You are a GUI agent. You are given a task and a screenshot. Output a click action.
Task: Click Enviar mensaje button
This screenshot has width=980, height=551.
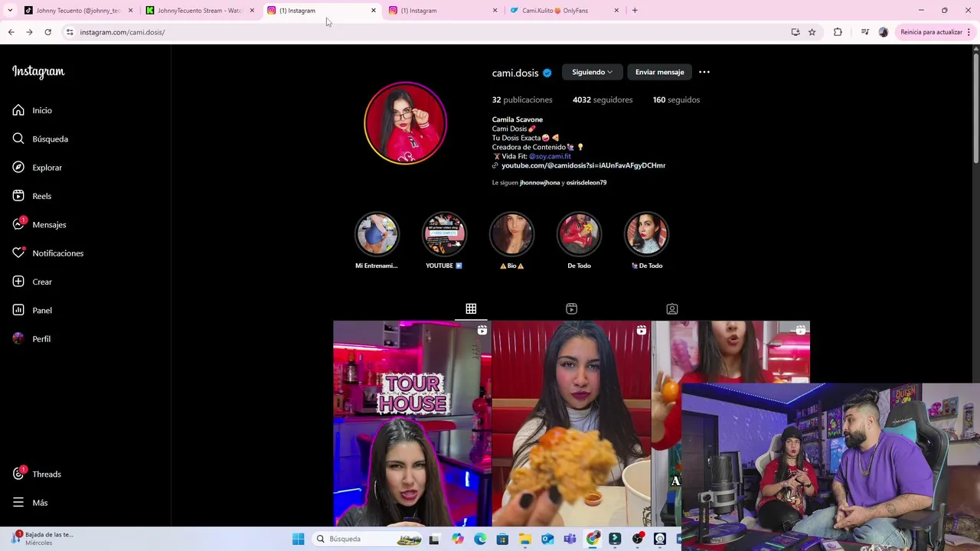[659, 72]
